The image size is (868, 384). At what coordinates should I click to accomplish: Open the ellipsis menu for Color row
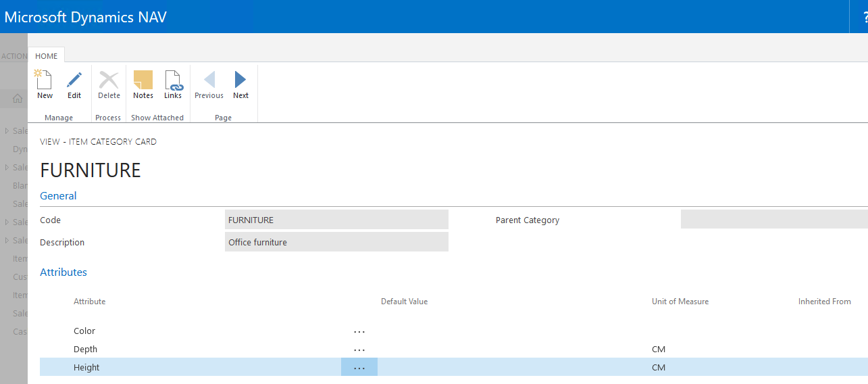359,331
